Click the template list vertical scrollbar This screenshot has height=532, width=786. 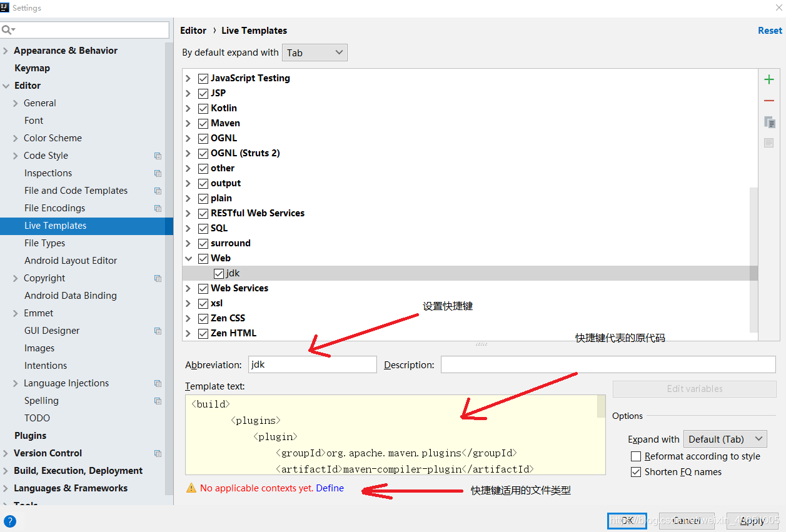coord(753,259)
